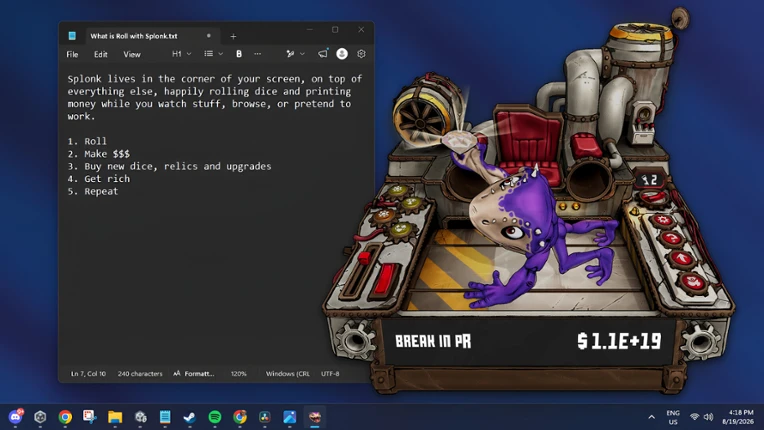Open the megaphone what's-new icon

[x=323, y=54]
